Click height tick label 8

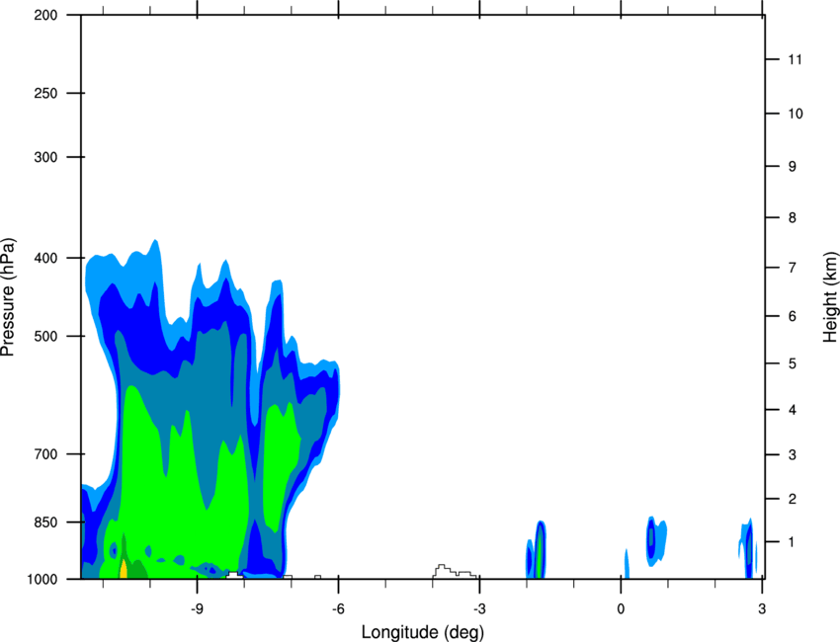(793, 218)
